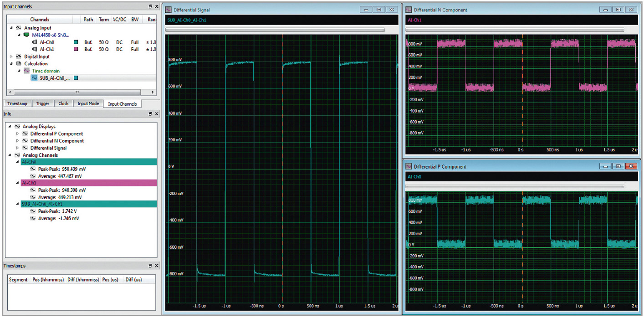
Task: Click the Differential P Component display icon in Info
Action: (26, 133)
